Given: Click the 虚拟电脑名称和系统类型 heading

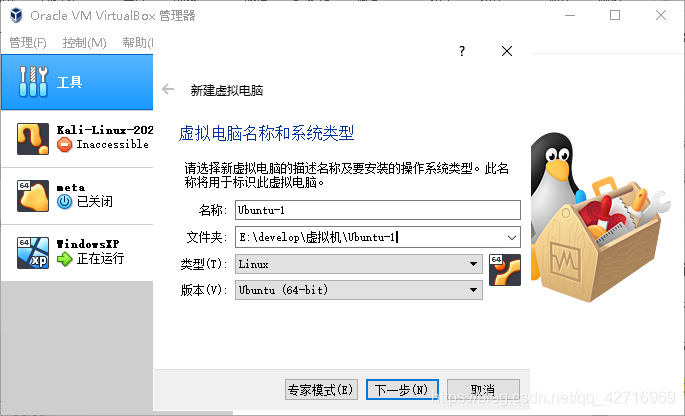Looking at the screenshot, I should (266, 133).
